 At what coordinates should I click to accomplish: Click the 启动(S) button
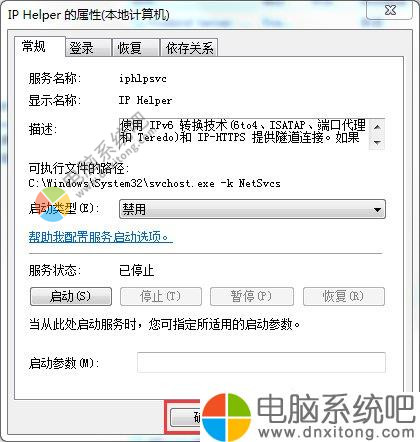(x=71, y=296)
